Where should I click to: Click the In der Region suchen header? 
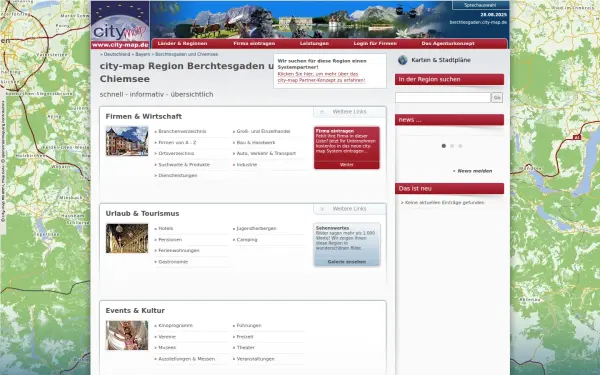449,79
